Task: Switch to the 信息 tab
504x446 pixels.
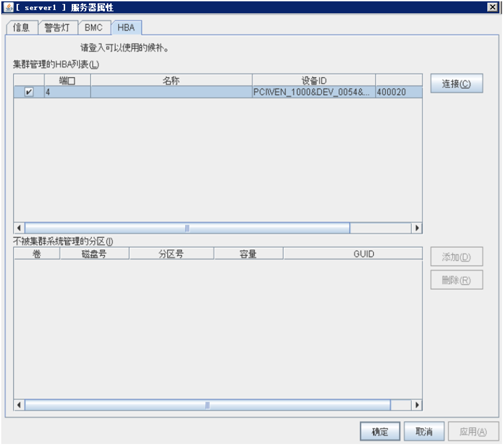Action: click(x=21, y=28)
